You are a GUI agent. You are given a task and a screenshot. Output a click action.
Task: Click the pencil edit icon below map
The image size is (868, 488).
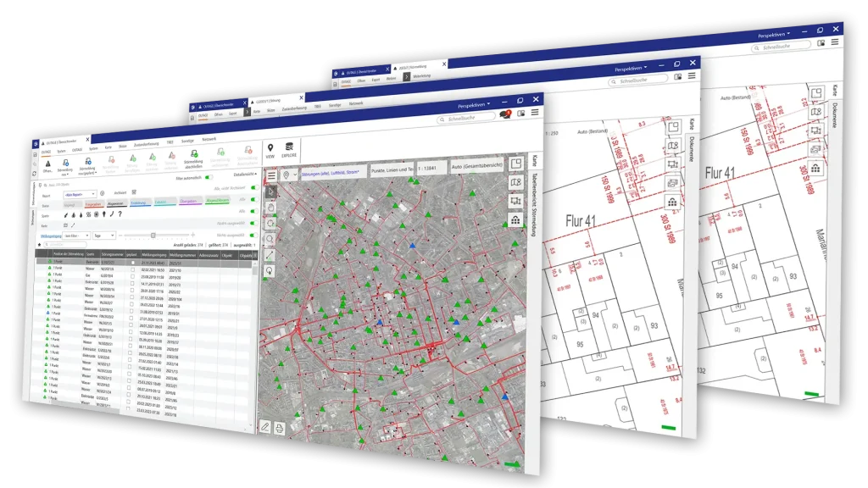point(265,426)
